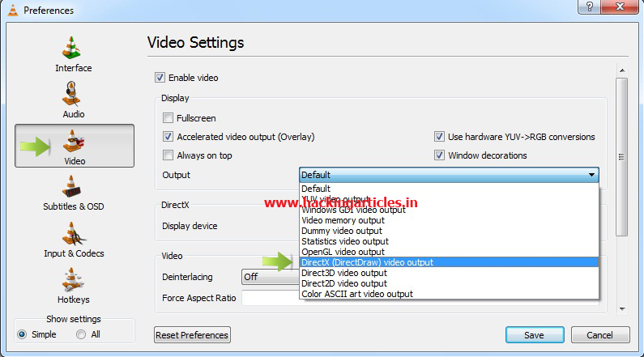The image size is (644, 357).
Task: Click the Reset Preferences button
Action: click(192, 335)
